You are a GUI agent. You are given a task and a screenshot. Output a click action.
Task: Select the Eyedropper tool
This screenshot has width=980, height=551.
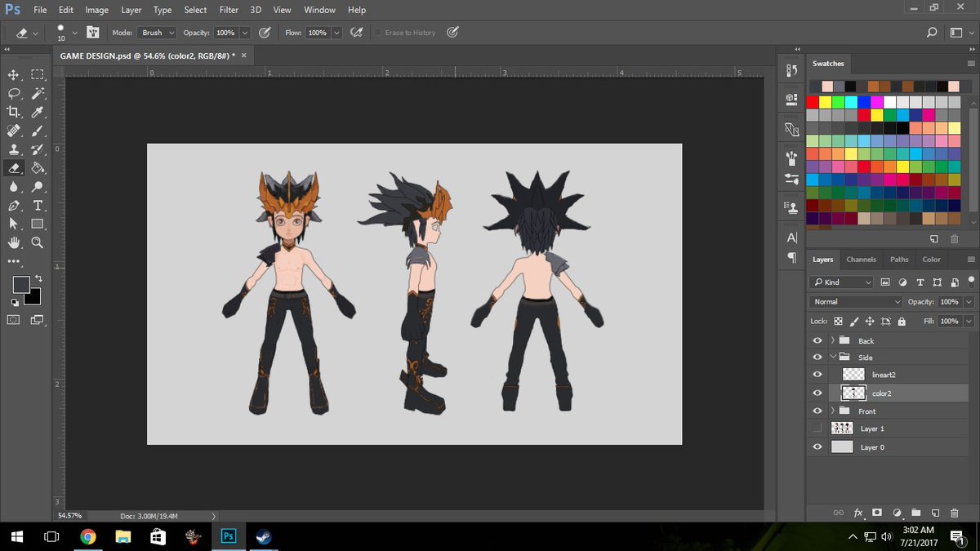(x=37, y=112)
